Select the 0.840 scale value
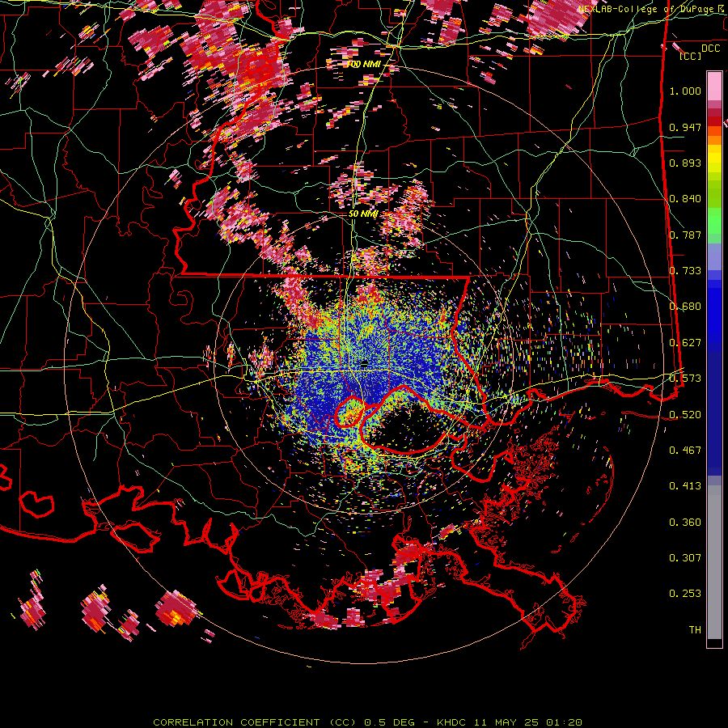728x728 pixels. [x=685, y=199]
